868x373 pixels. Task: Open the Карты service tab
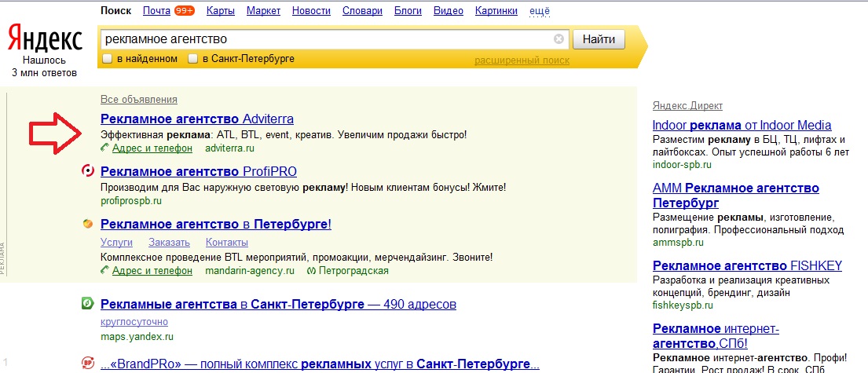click(220, 10)
